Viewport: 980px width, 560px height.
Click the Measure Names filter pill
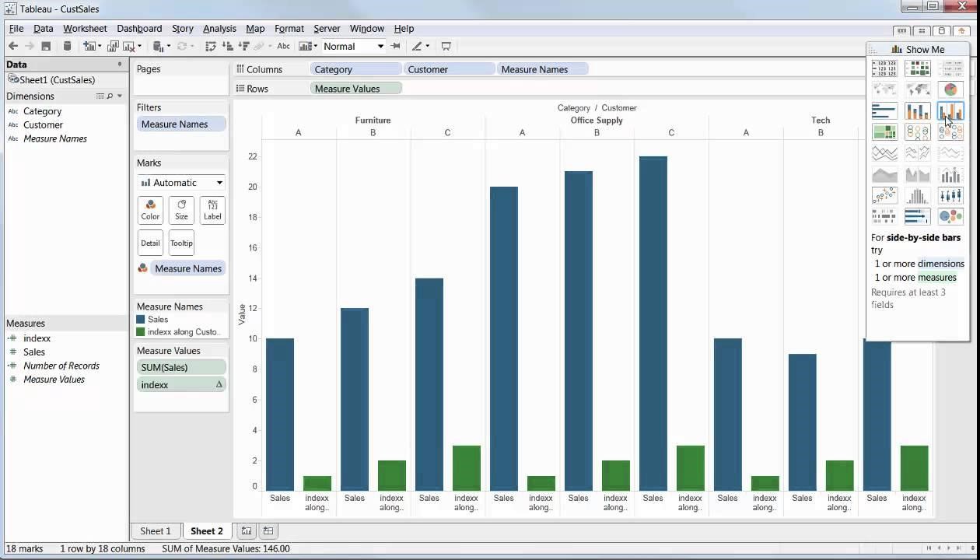pyautogui.click(x=181, y=124)
